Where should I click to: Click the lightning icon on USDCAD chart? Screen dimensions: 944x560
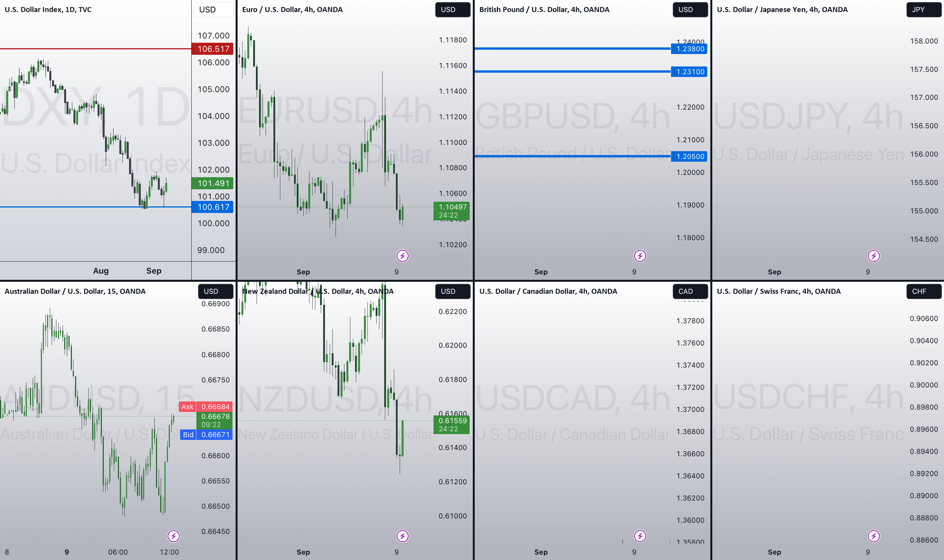(x=640, y=536)
